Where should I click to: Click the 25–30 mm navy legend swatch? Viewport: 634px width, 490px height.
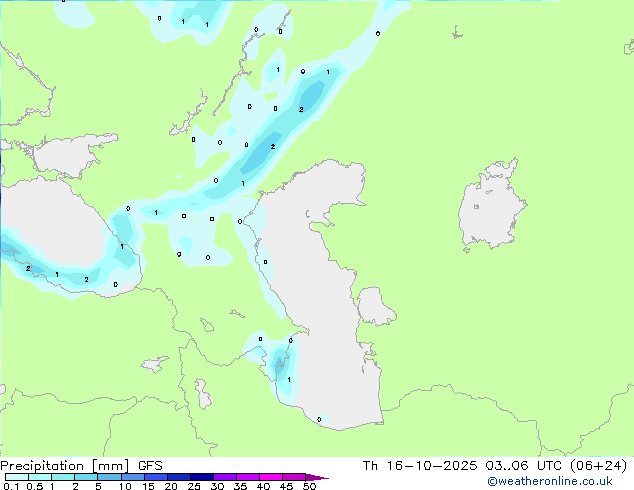(x=201, y=477)
